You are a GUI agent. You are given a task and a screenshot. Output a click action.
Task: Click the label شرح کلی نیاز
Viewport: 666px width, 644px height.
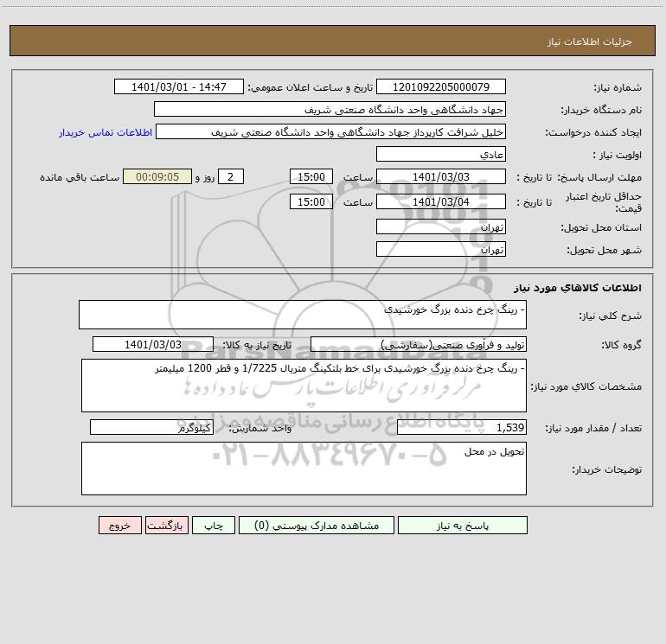pos(611,316)
